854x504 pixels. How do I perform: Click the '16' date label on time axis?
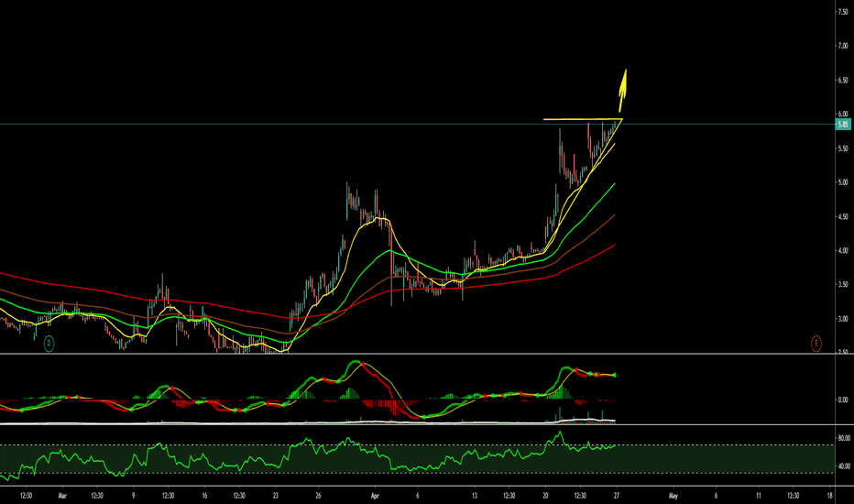tap(204, 496)
